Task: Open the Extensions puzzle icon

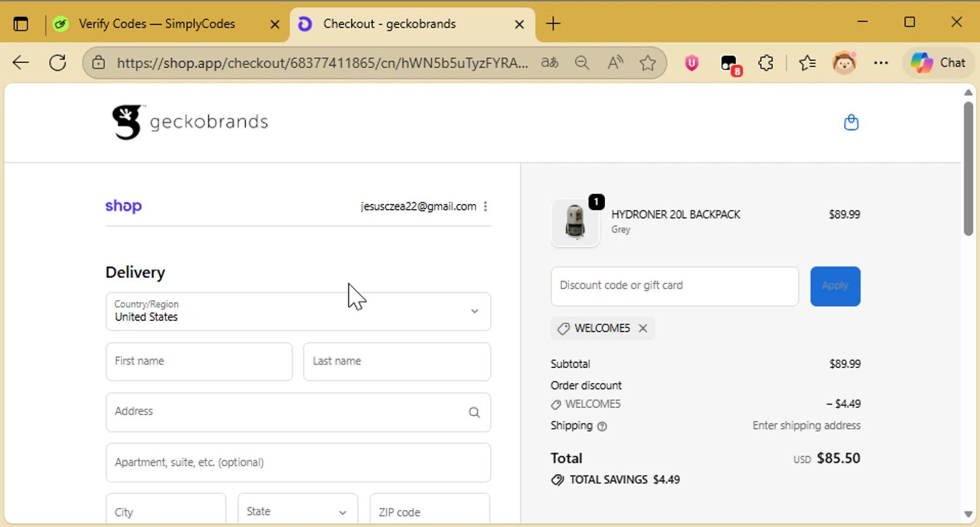Action: coord(766,63)
